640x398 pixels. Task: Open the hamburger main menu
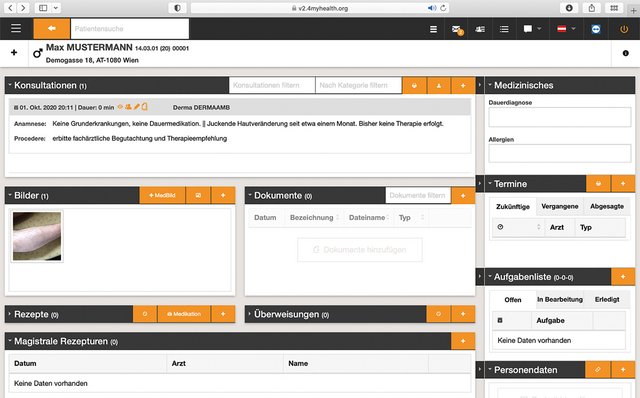tap(16, 29)
